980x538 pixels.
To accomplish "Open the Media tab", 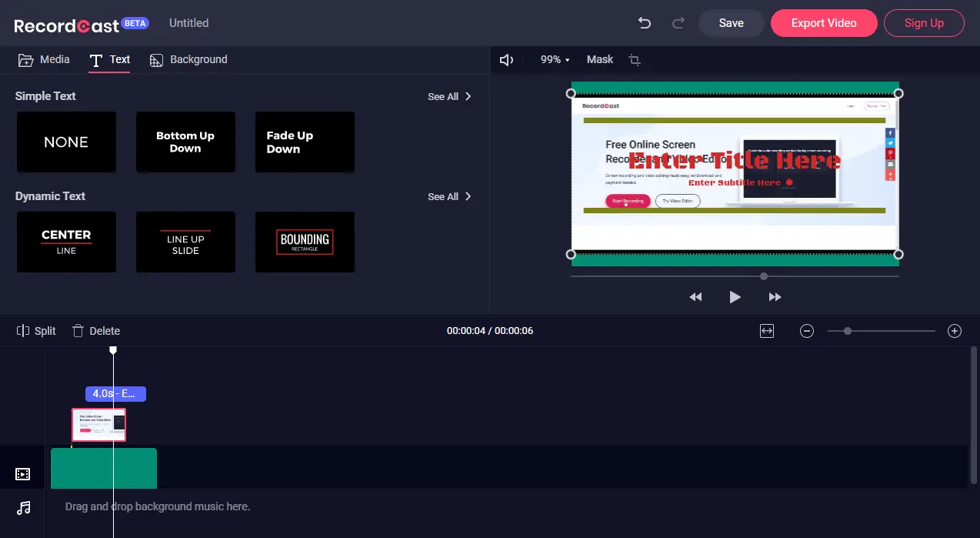I will [44, 59].
